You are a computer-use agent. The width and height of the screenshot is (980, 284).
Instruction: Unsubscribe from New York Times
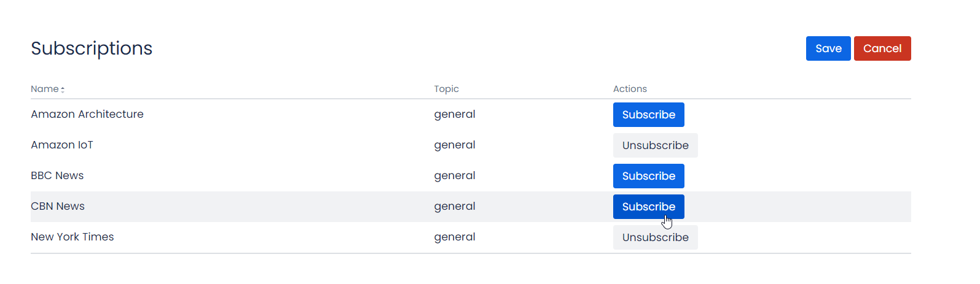655,237
